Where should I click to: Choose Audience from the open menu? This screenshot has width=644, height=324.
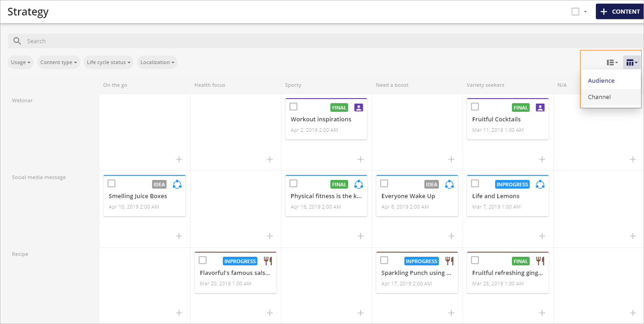click(601, 80)
